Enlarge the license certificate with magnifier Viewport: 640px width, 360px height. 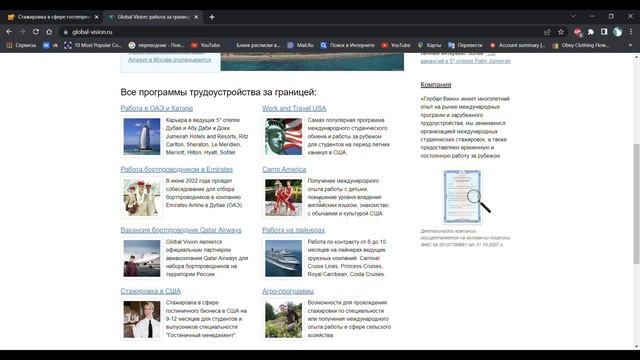466,197
